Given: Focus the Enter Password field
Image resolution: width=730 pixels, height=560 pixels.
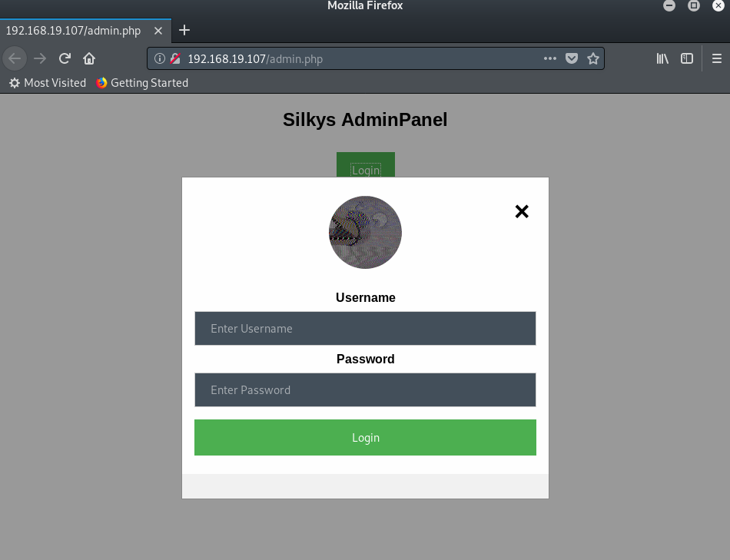Looking at the screenshot, I should pos(365,390).
